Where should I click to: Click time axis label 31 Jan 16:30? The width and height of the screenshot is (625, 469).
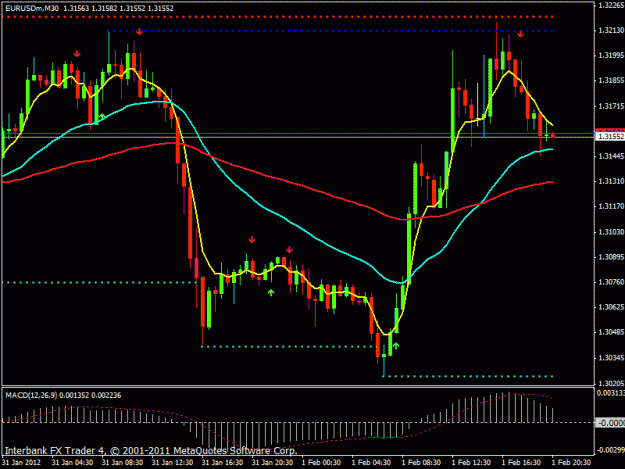click(x=222, y=462)
